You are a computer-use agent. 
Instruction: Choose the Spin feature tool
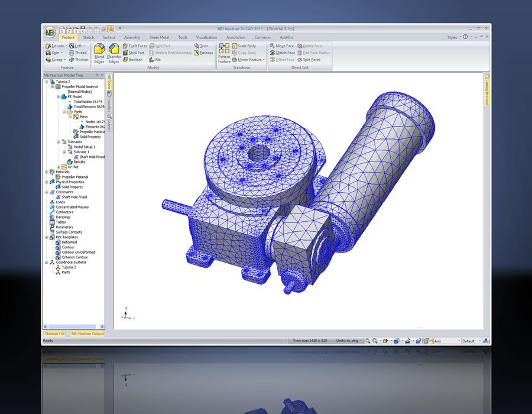54,53
